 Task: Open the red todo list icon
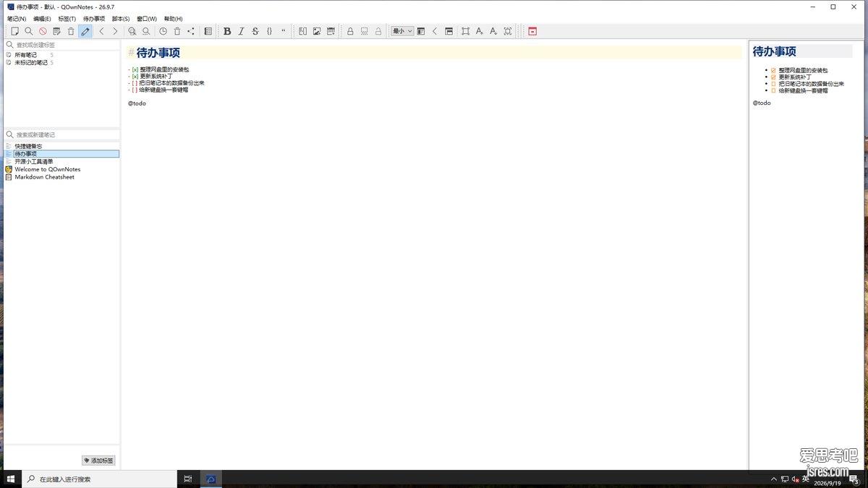point(532,31)
